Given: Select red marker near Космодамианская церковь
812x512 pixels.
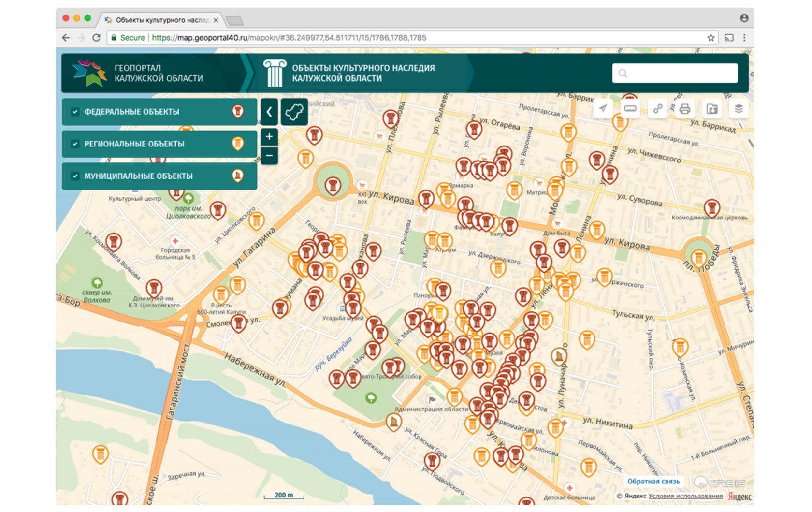Looking at the screenshot, I should click(x=711, y=208).
